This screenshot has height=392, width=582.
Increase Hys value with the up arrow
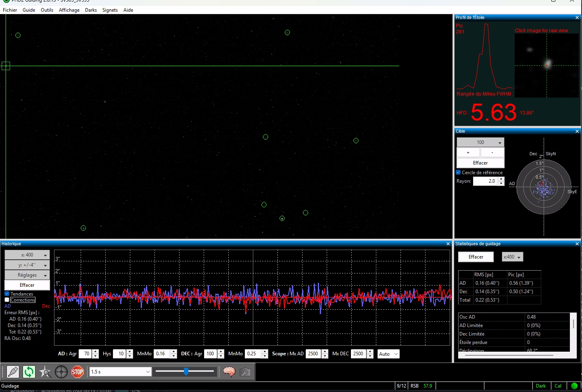point(130,352)
